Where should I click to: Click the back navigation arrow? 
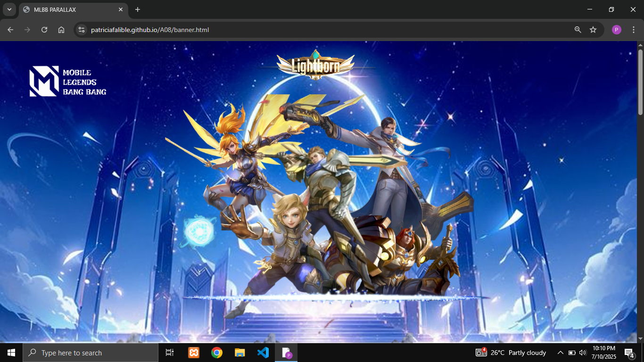pos(10,30)
